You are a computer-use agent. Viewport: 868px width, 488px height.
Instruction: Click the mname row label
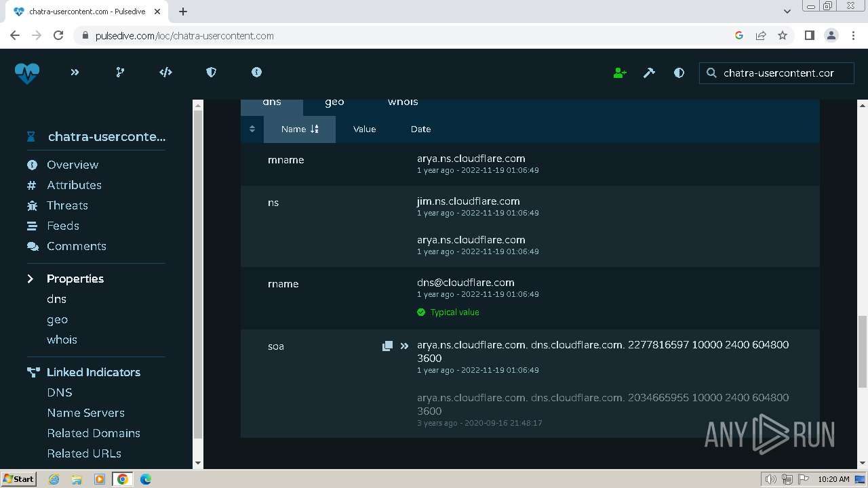[285, 160]
